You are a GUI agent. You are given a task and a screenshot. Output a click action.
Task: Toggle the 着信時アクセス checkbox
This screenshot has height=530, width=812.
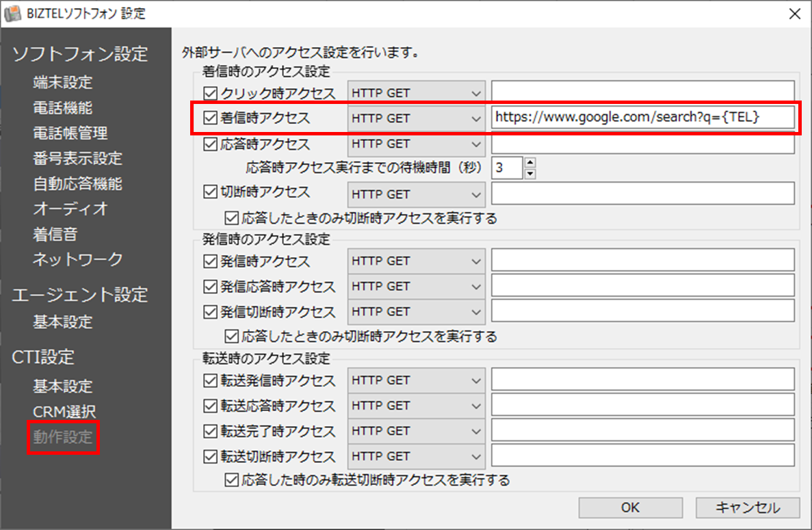click(210, 118)
